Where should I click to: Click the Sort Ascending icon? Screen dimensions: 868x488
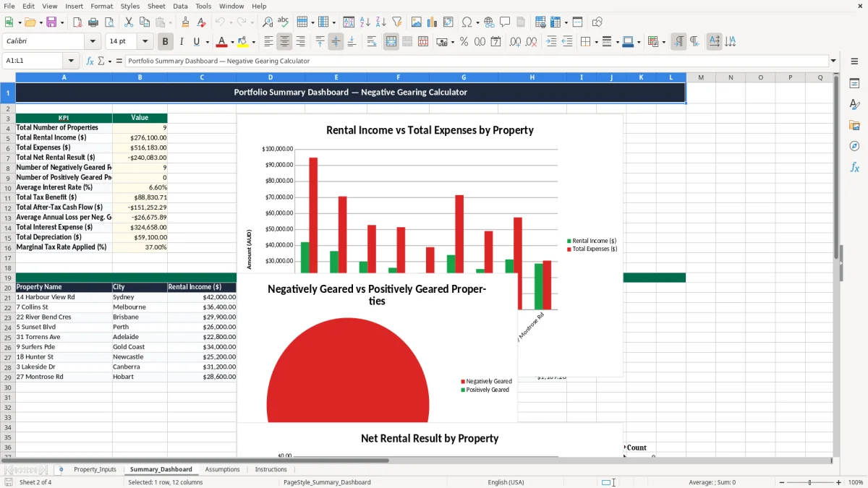365,22
